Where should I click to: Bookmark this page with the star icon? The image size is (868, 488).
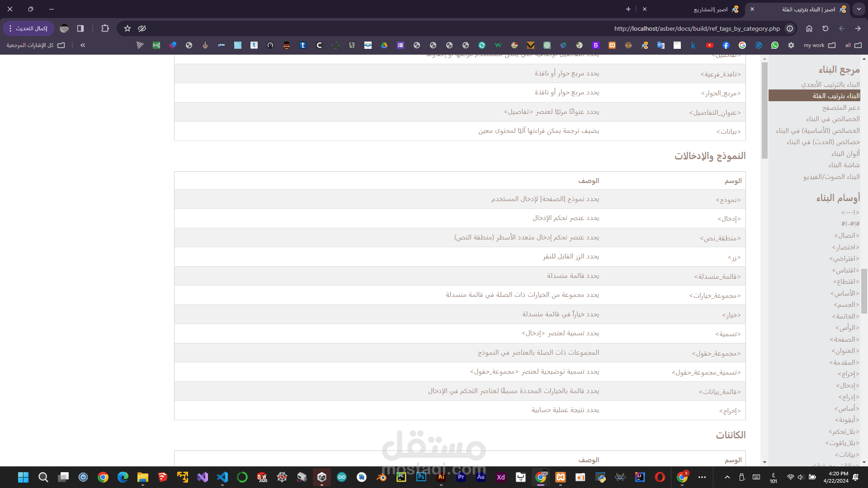(x=127, y=28)
